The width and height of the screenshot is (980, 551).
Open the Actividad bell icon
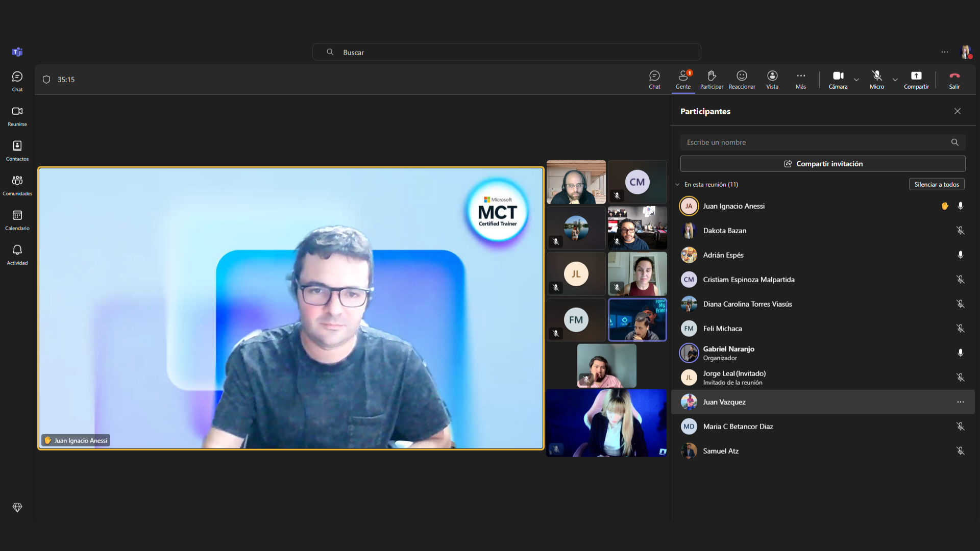[x=17, y=255]
